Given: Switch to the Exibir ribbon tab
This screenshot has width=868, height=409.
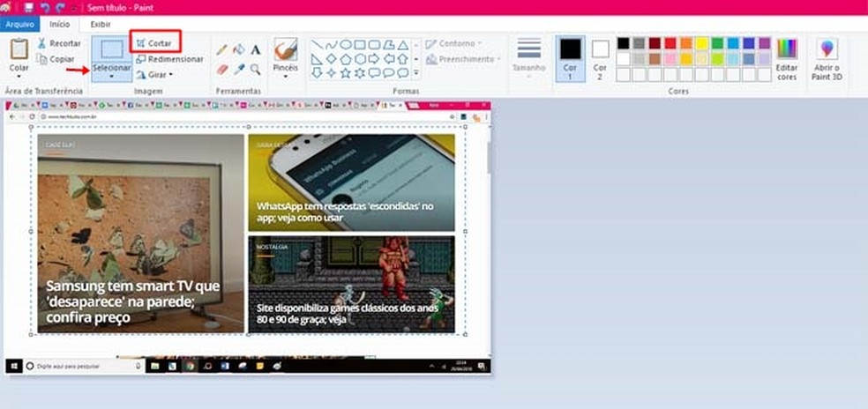Looking at the screenshot, I should 101,25.
